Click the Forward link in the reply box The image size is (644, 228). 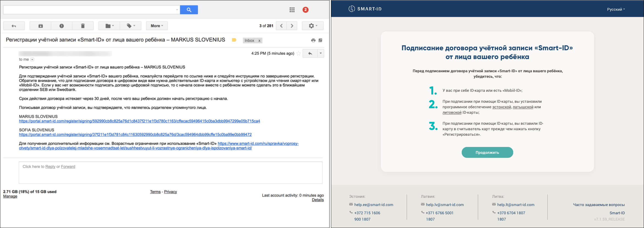(x=68, y=166)
